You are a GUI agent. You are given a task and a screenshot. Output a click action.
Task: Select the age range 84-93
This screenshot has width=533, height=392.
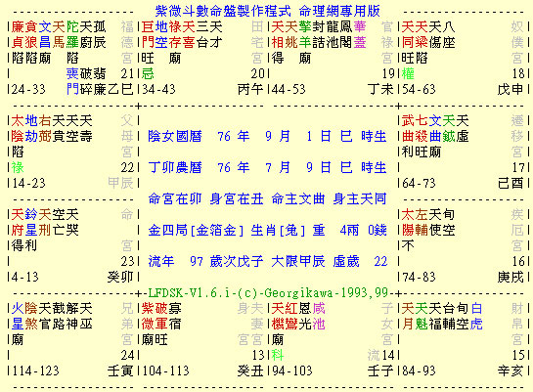pos(419,370)
